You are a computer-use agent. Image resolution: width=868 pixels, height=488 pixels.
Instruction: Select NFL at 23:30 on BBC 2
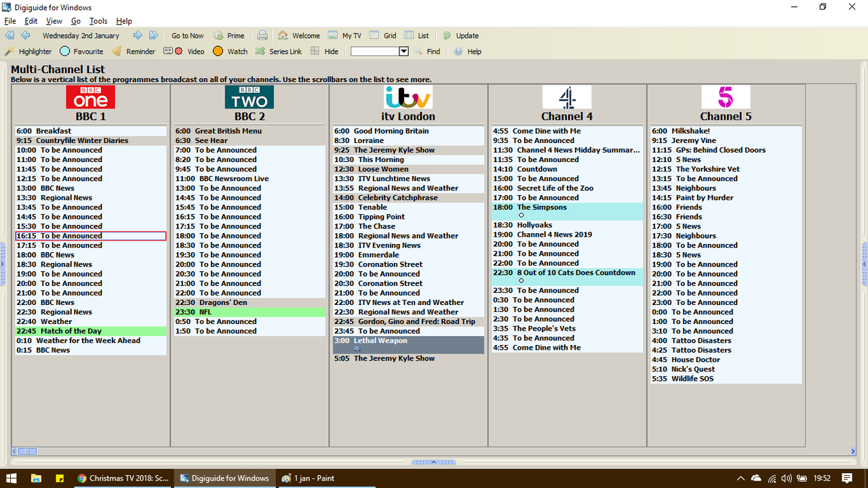click(x=250, y=312)
